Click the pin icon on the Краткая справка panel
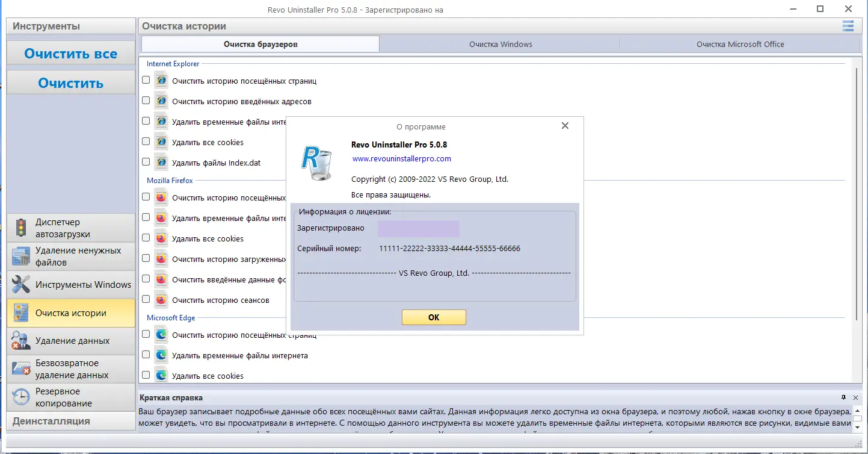The image size is (868, 454). click(x=844, y=397)
